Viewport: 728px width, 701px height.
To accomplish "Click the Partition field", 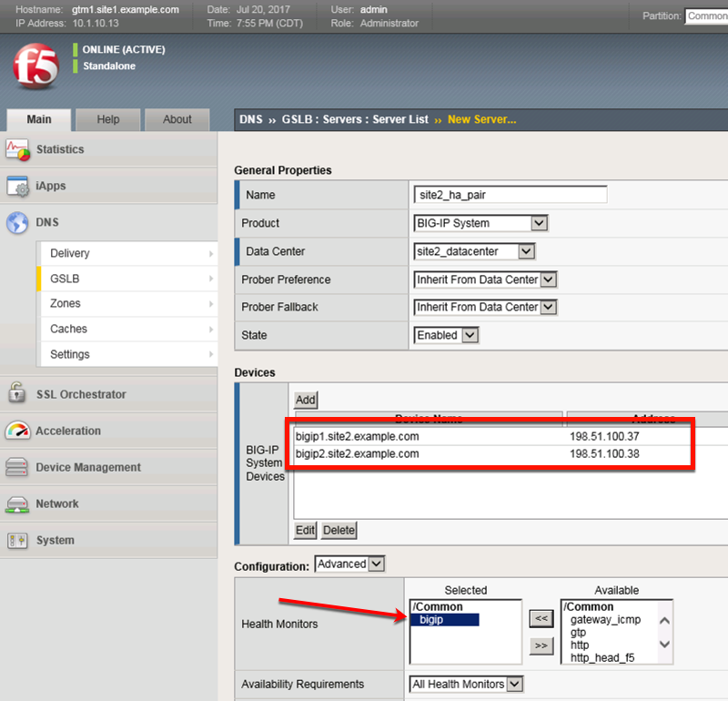I will [x=707, y=15].
